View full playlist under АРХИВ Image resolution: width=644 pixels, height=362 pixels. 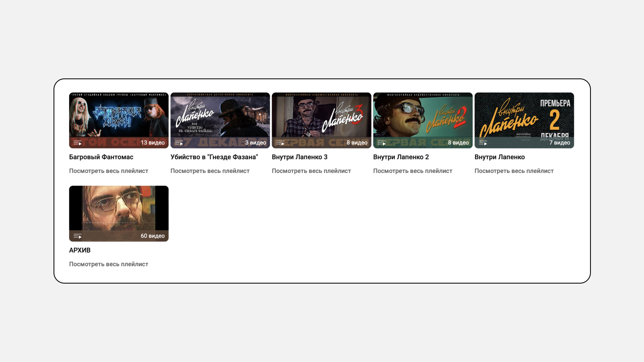tap(109, 264)
